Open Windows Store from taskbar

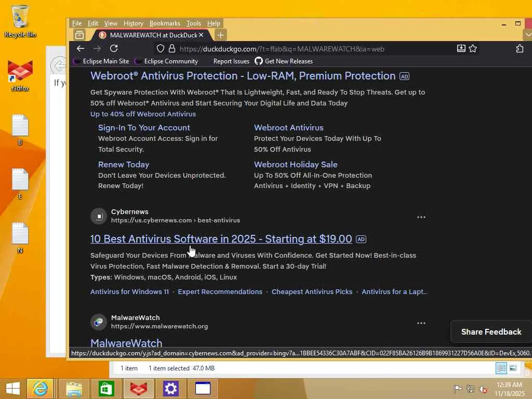coord(106,389)
